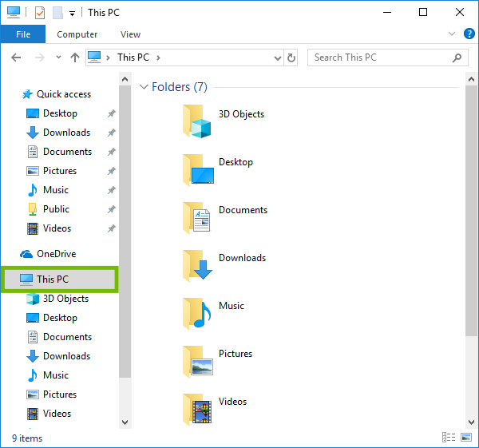Open pinned Videos under Quick access
Viewport: 479px width, 448px height.
(57, 228)
